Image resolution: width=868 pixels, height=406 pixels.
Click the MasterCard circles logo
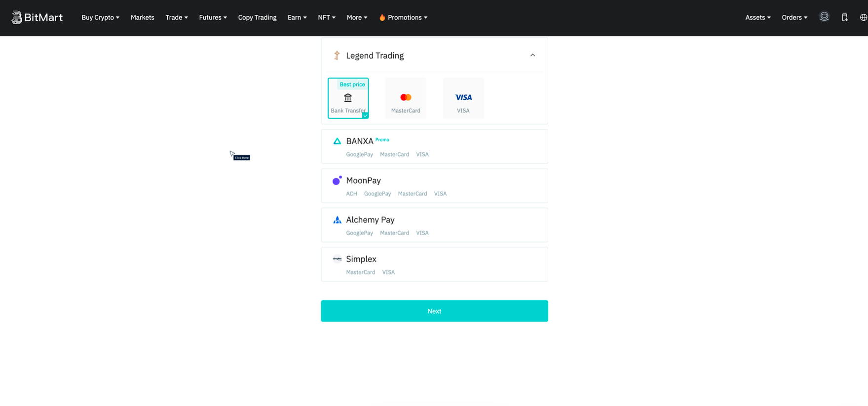click(x=406, y=97)
